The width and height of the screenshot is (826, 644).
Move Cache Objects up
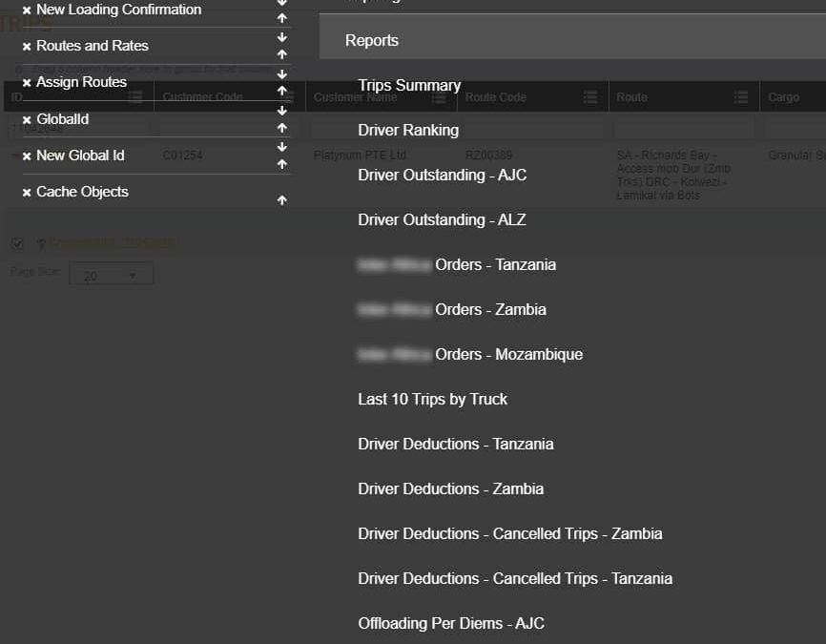[x=282, y=200]
